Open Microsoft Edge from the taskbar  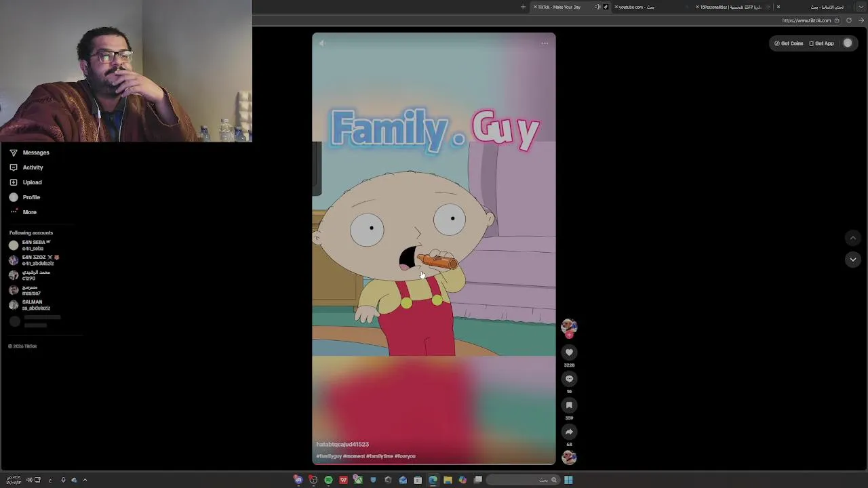(433, 480)
